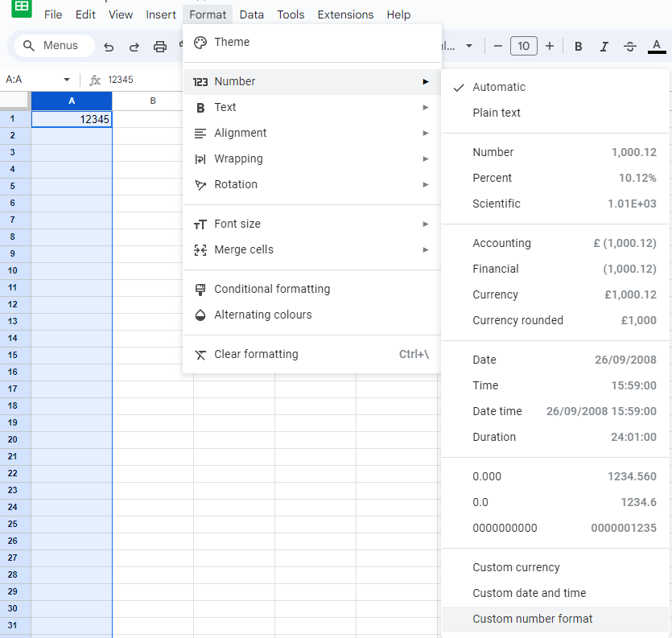
Task: Open the Help menu
Action: click(398, 14)
